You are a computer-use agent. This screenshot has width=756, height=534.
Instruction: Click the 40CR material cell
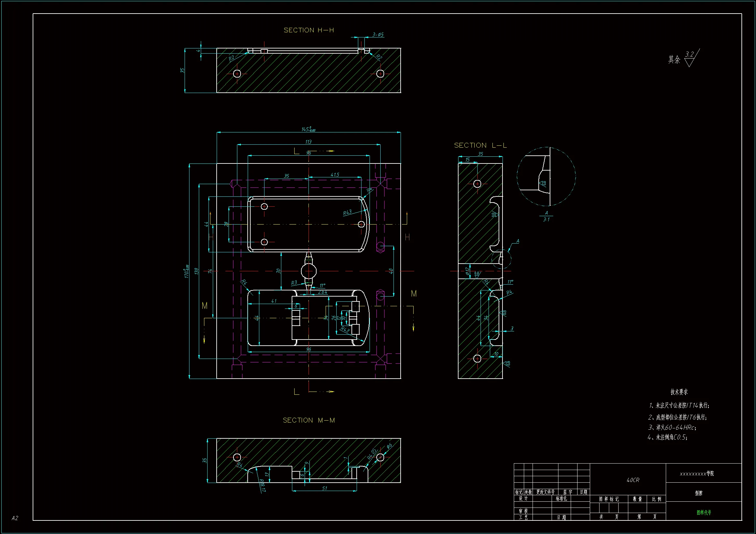[x=632, y=480]
